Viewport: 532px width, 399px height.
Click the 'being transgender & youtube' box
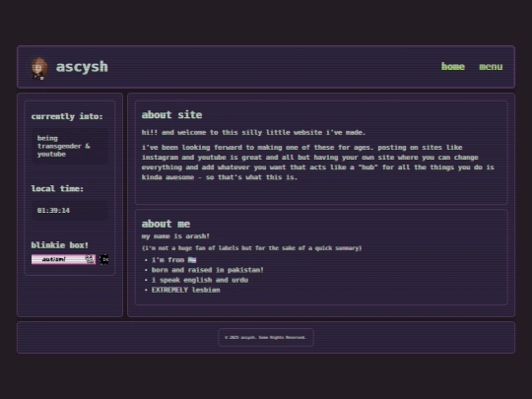point(69,146)
